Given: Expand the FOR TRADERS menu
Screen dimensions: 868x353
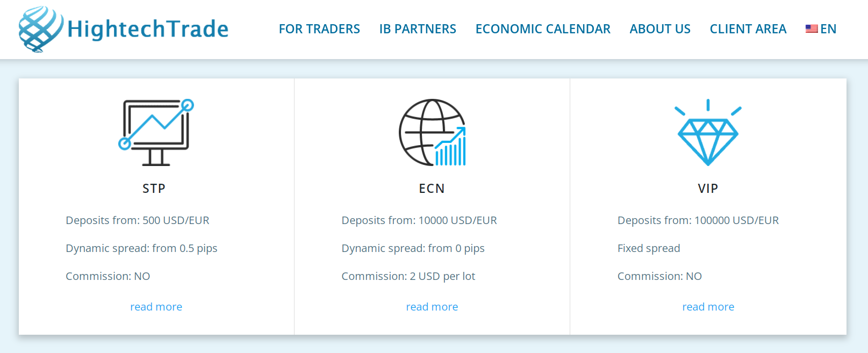Looking at the screenshot, I should pos(319,29).
